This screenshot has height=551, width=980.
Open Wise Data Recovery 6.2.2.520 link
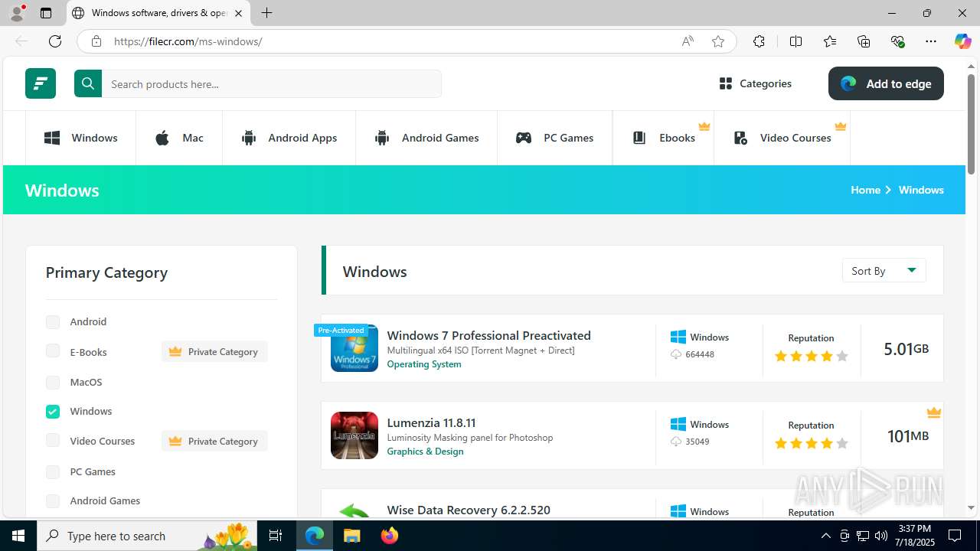469,510
